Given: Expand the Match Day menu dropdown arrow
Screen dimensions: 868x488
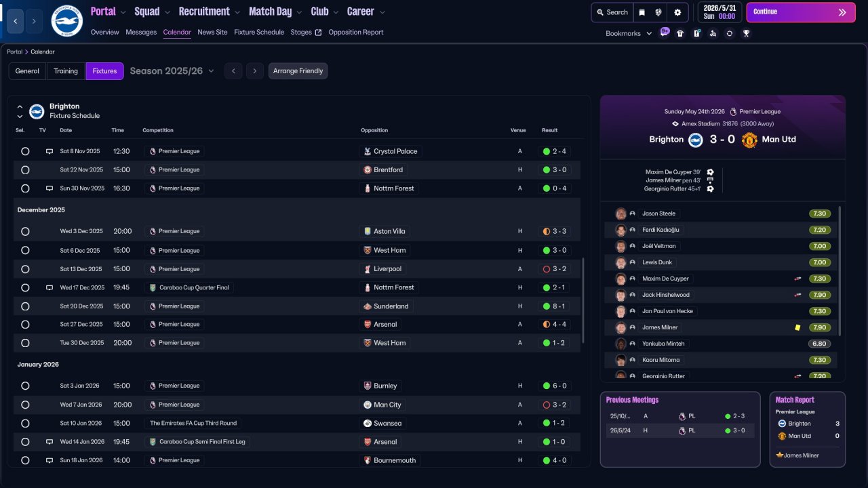Looking at the screenshot, I should 299,12.
